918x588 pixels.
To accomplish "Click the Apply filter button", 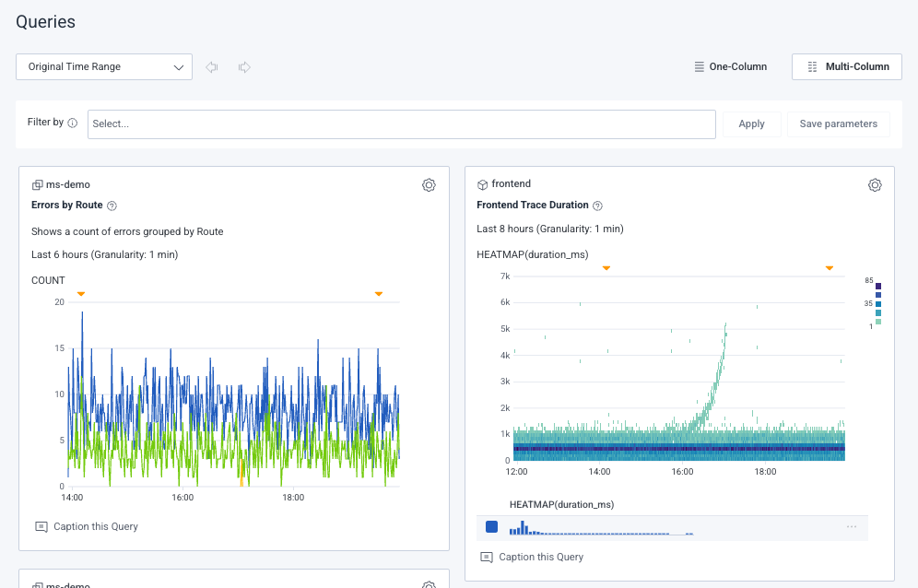I will 751,124.
